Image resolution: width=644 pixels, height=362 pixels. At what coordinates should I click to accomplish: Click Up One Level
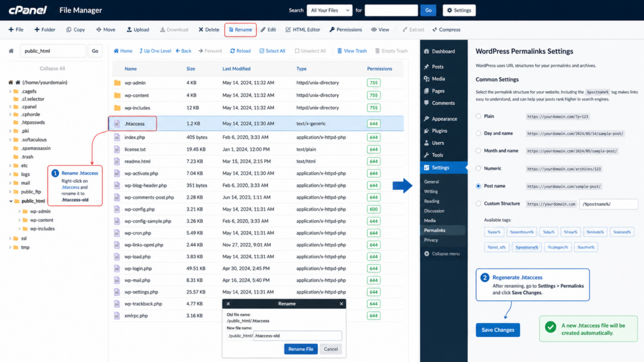tap(155, 51)
